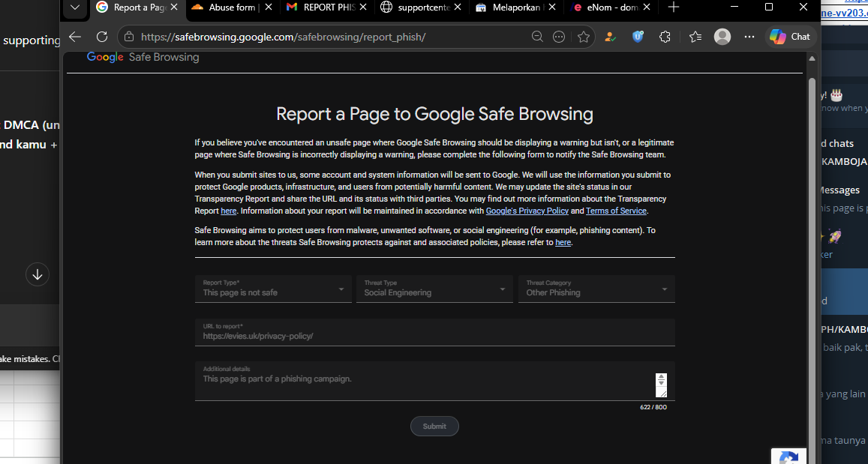Close the Report a Page tab

coord(174,7)
